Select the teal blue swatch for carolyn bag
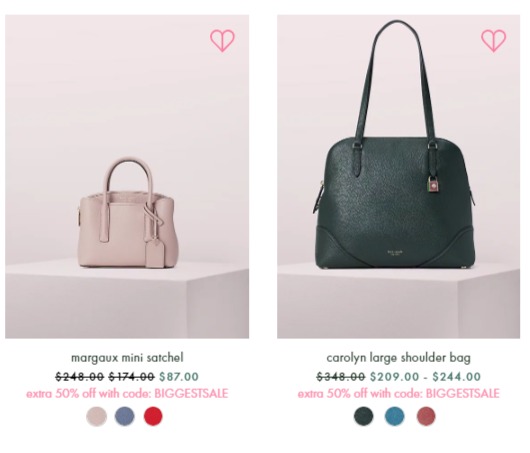 (394, 416)
